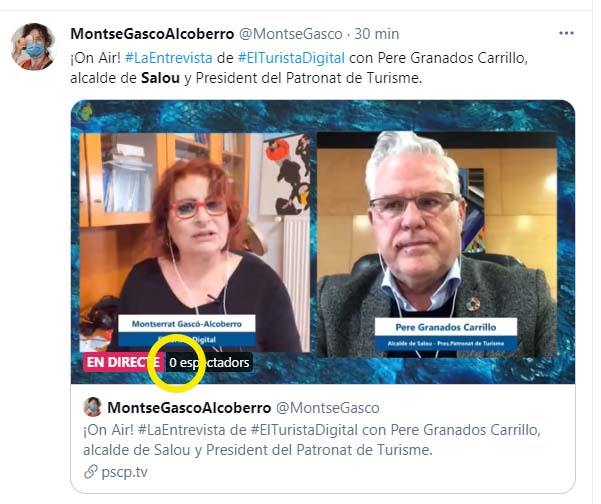
Task: Click MontseGasco's profile avatar at top
Action: pos(33,46)
